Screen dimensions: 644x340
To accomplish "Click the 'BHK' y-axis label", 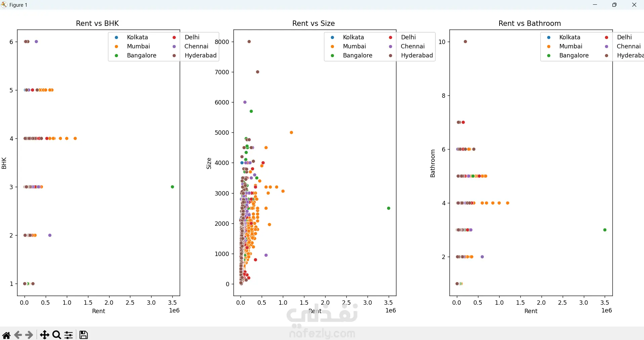I will 4,163.
